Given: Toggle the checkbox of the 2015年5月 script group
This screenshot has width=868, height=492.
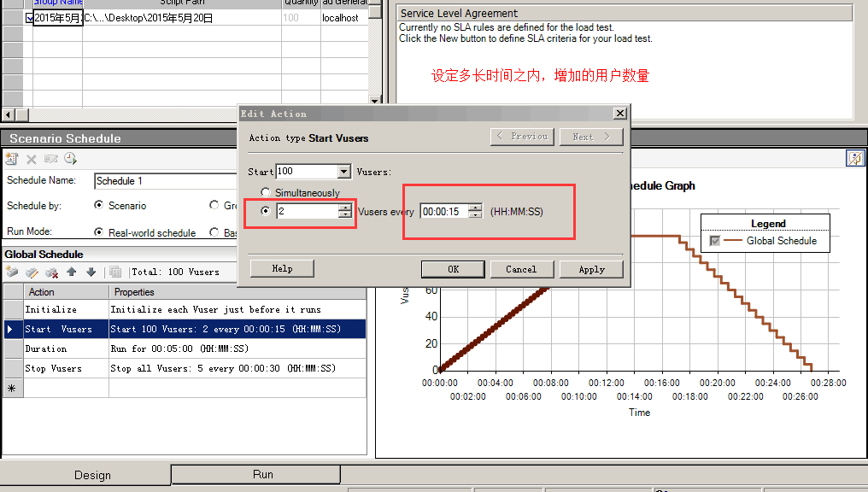Looking at the screenshot, I should point(29,18).
